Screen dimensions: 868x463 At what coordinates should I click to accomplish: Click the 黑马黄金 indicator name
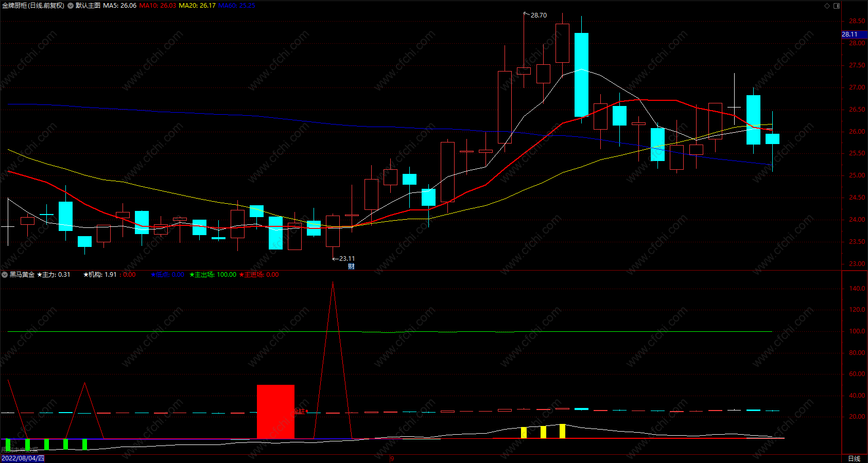(22, 275)
